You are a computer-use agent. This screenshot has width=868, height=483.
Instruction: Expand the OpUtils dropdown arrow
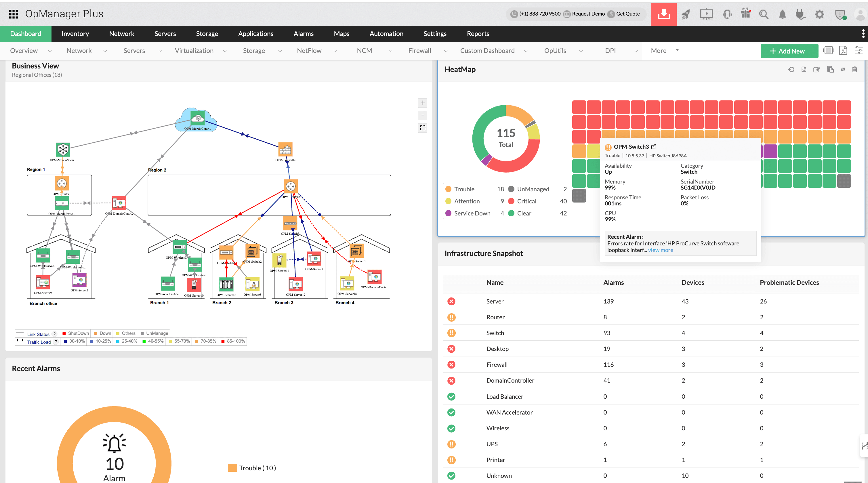coord(581,51)
